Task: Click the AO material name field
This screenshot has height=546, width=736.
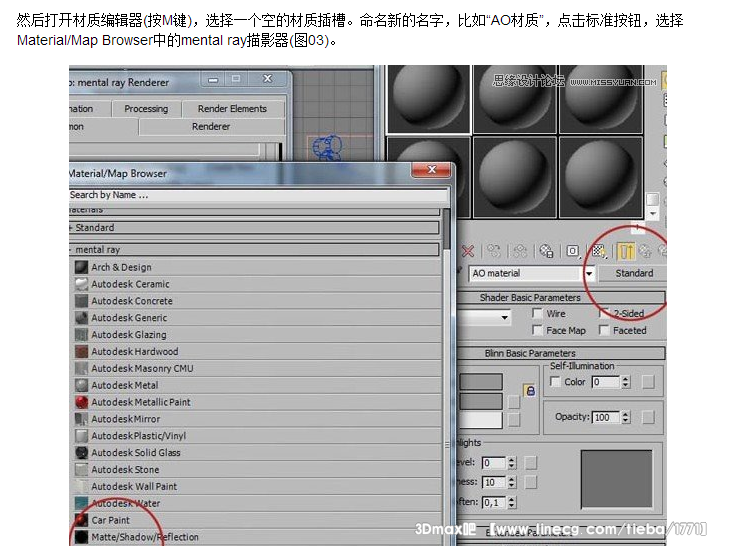Action: coord(526,273)
